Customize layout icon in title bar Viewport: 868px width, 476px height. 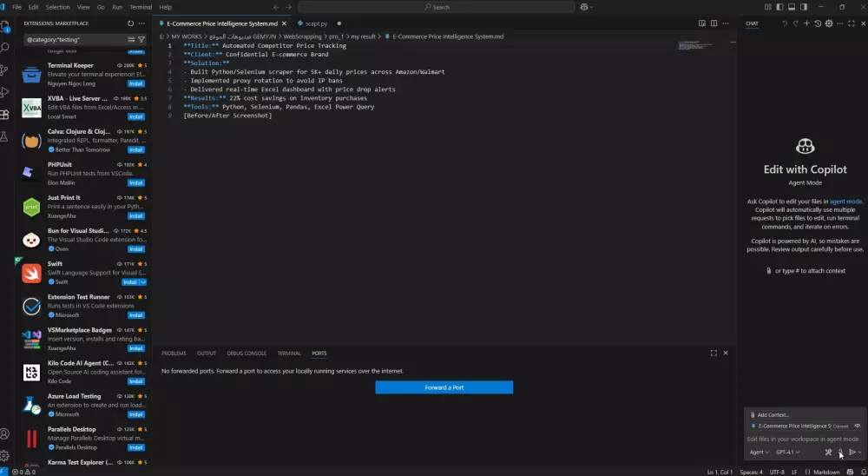768,7
